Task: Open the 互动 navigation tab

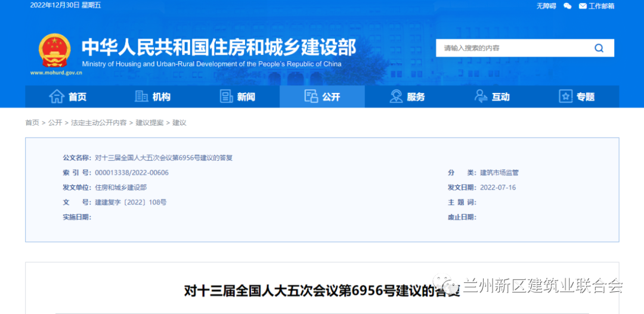Action: coord(492,97)
